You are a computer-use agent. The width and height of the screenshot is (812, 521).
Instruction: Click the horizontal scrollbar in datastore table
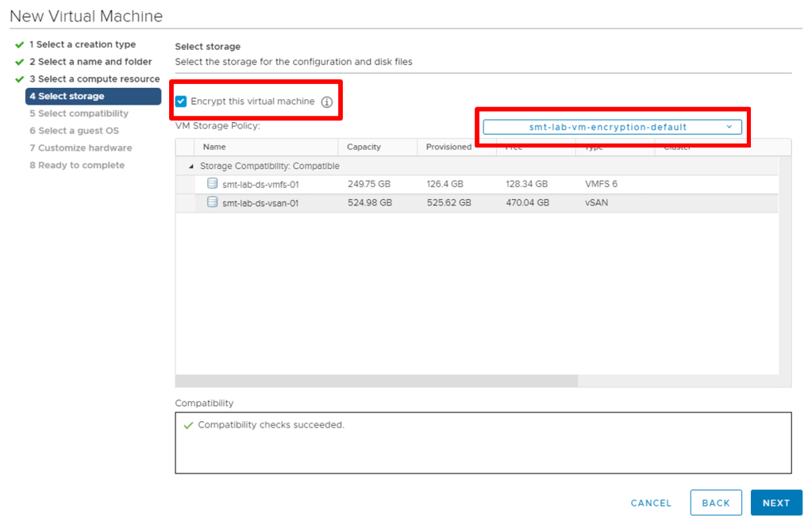pyautogui.click(x=377, y=381)
